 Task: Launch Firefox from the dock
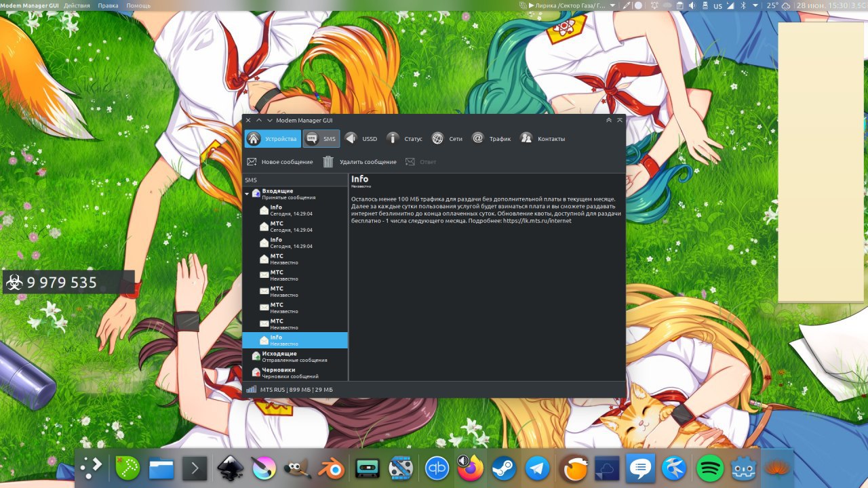(470, 467)
